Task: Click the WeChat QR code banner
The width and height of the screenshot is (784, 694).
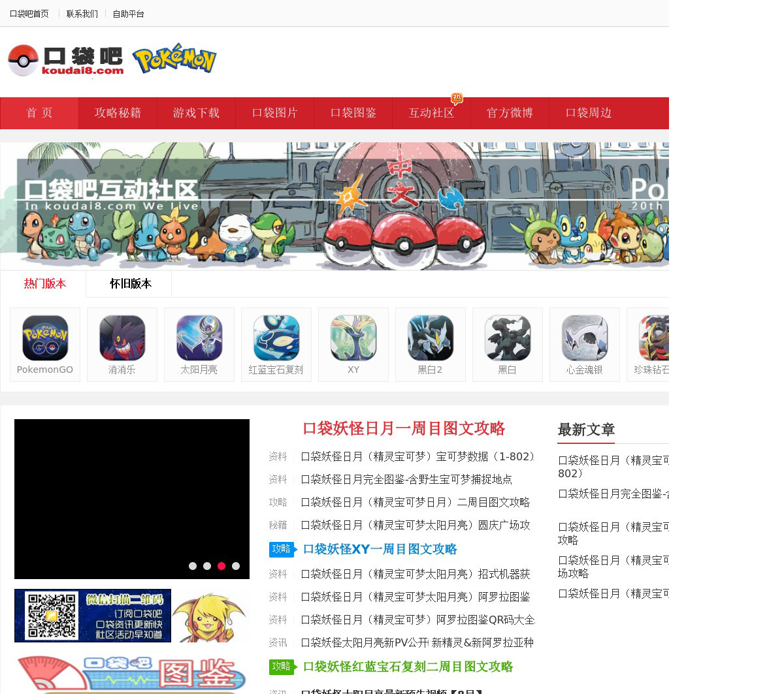Action: click(93, 616)
